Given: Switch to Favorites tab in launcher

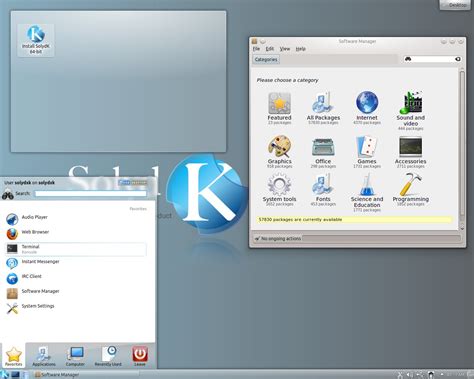Looking at the screenshot, I should (13, 356).
